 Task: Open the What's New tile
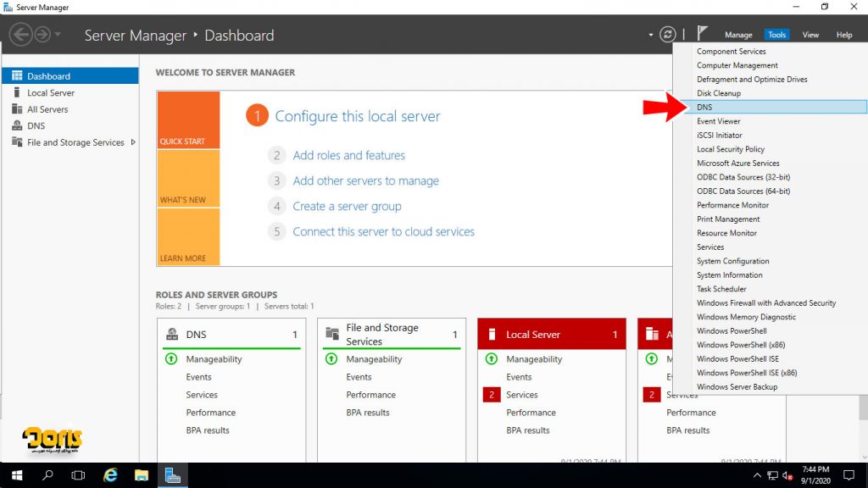(188, 179)
